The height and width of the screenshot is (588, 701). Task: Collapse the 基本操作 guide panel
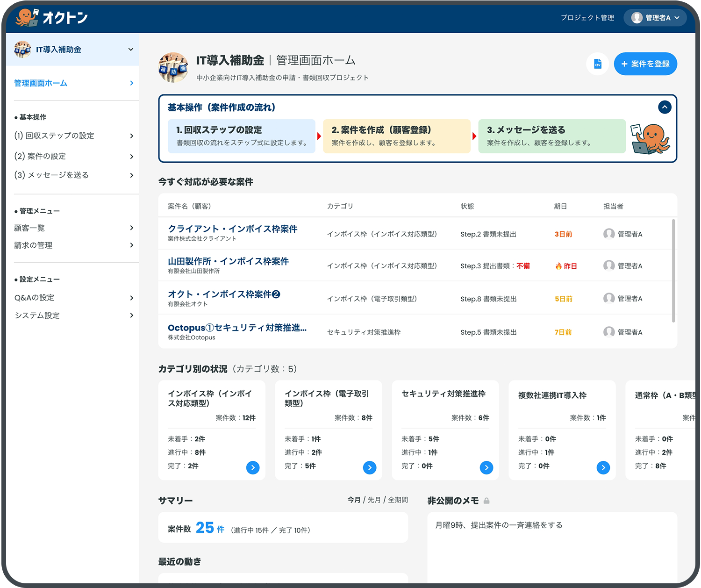(x=665, y=107)
